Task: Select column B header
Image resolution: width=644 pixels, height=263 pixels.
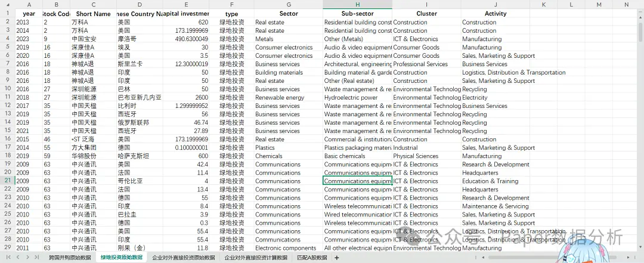Action: (x=56, y=5)
